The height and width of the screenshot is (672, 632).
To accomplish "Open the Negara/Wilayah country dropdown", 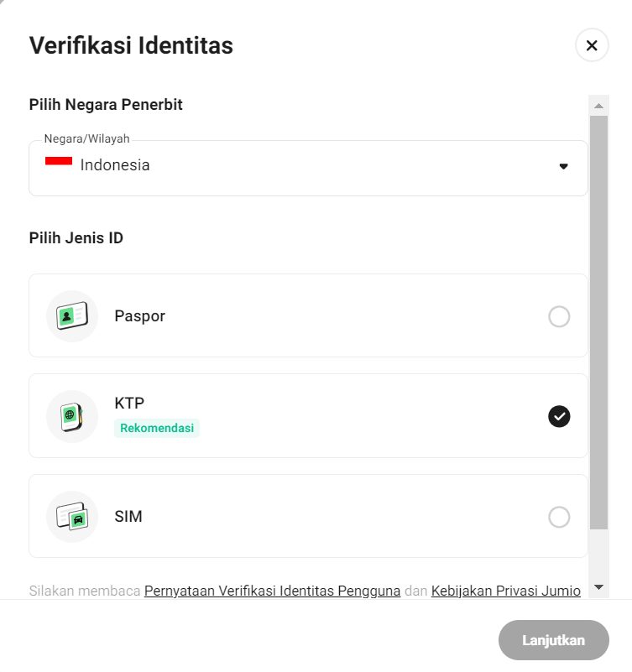I will point(308,168).
